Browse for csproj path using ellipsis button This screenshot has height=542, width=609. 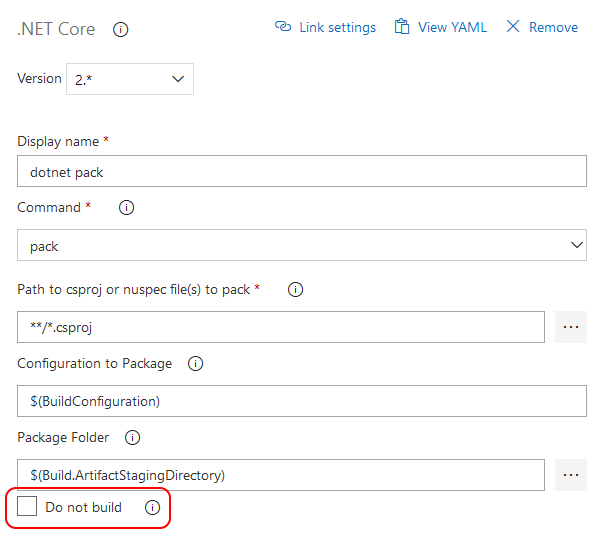click(x=571, y=327)
